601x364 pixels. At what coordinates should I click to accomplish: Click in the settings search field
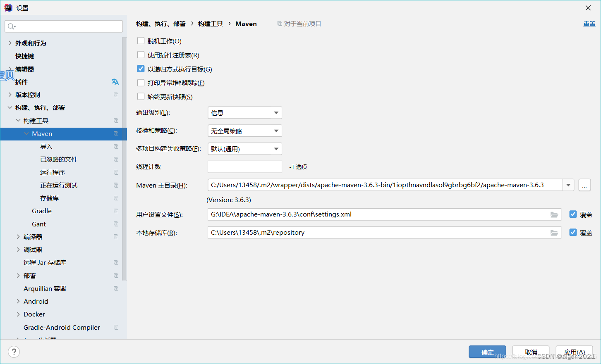pos(64,26)
